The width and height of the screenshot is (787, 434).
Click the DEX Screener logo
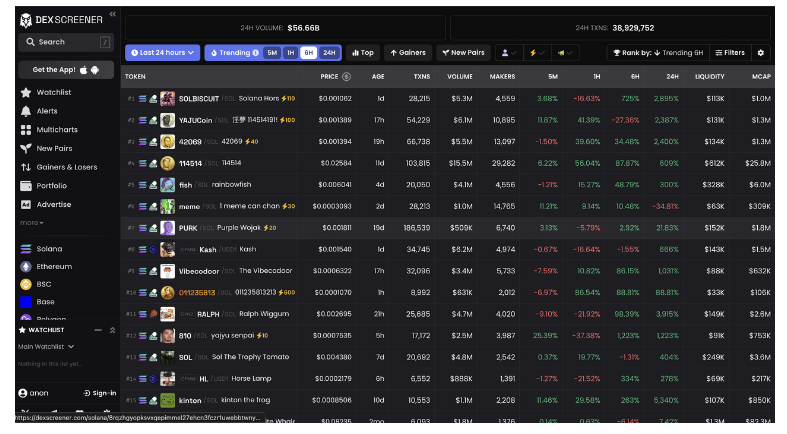[61, 20]
